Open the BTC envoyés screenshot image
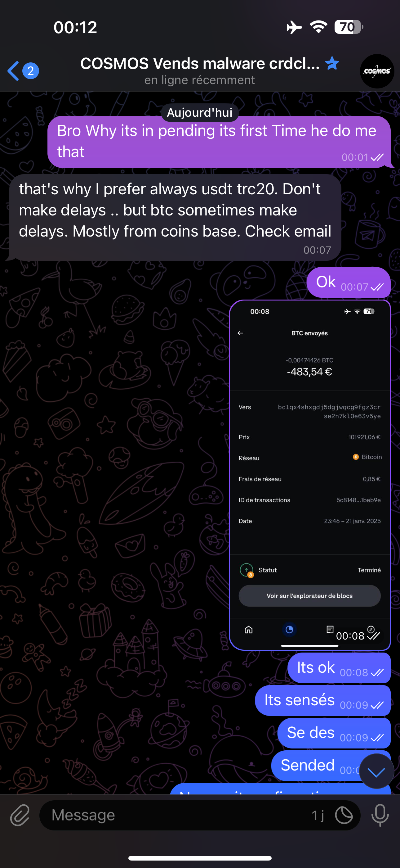Screen dimensions: 400x868 coord(309,475)
